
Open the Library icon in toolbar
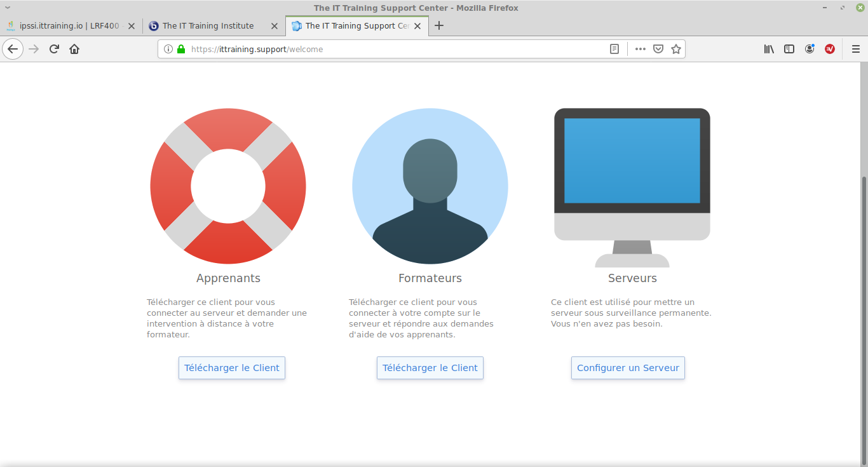[x=769, y=49]
